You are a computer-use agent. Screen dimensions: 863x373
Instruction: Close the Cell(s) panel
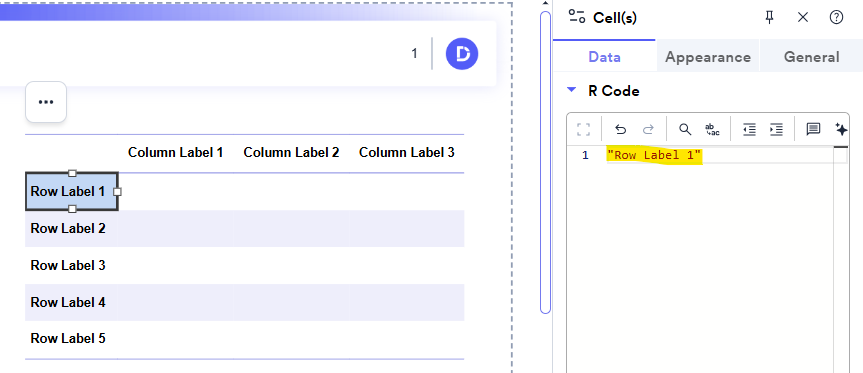802,18
